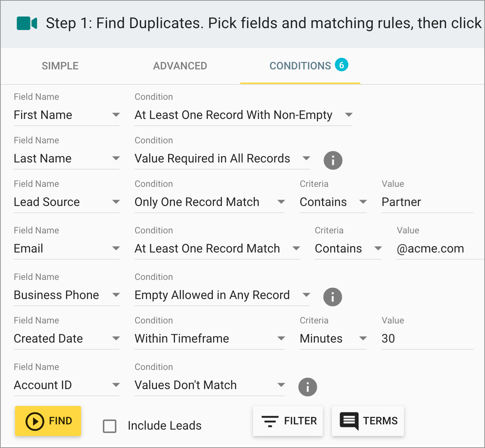Image resolution: width=485 pixels, height=448 pixels.
Task: Select the Conditions tab
Action: point(300,66)
